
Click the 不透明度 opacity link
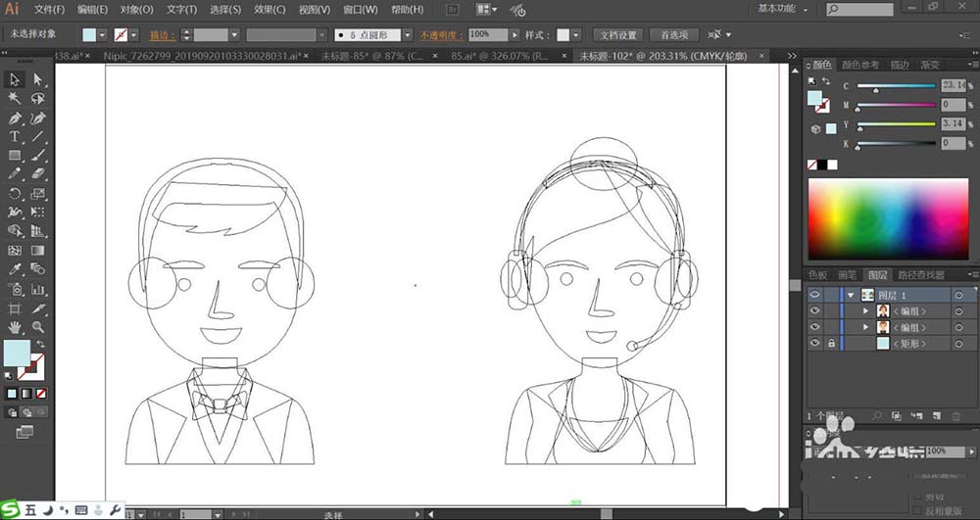point(442,35)
